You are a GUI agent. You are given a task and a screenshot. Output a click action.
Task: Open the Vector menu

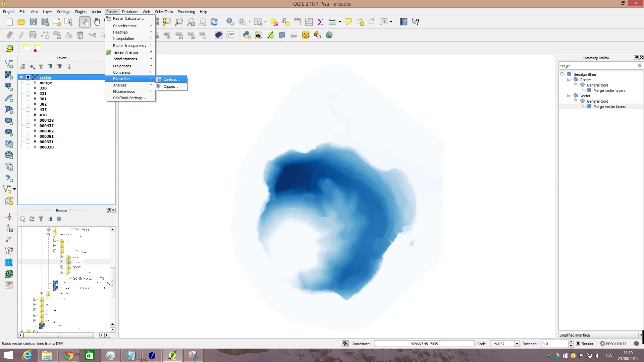point(96,12)
